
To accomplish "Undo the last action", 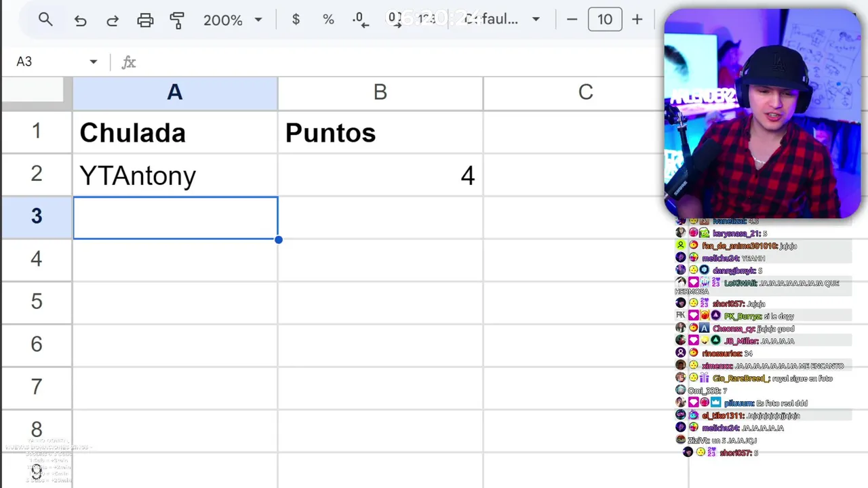I will coord(80,20).
